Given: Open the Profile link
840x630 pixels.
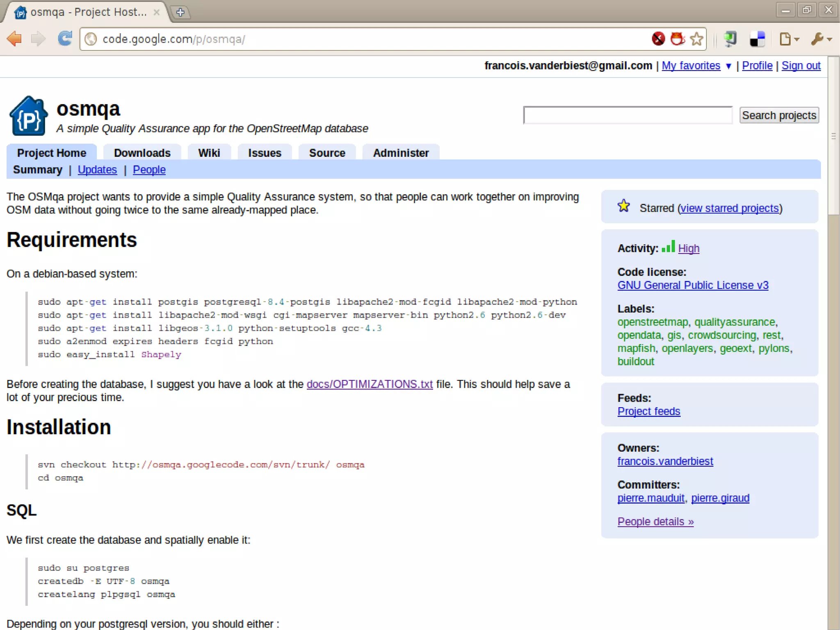Looking at the screenshot, I should click(x=757, y=66).
